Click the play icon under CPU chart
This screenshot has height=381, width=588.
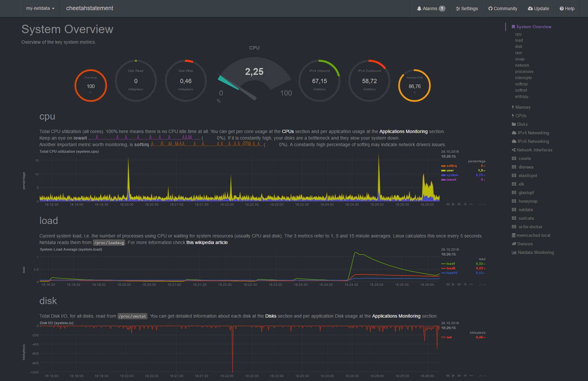point(453,204)
